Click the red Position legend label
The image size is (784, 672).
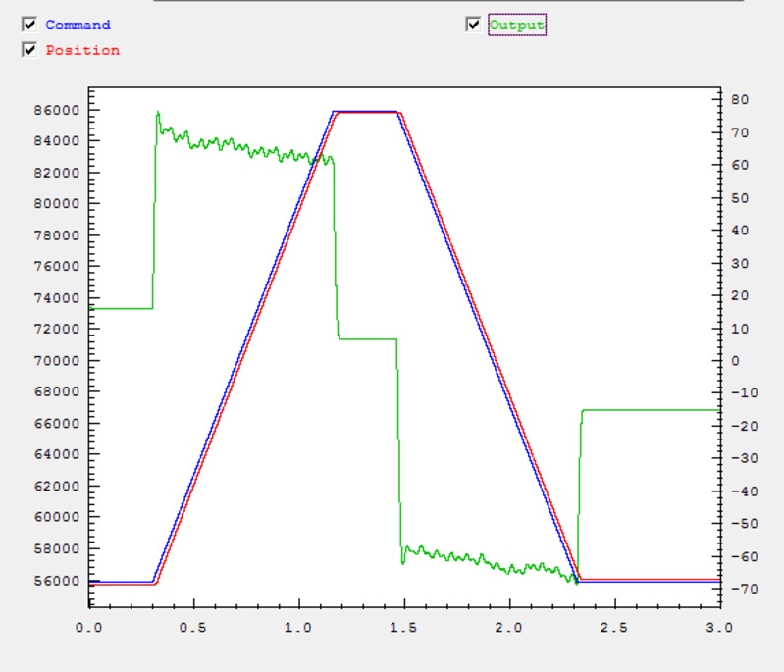(x=82, y=50)
